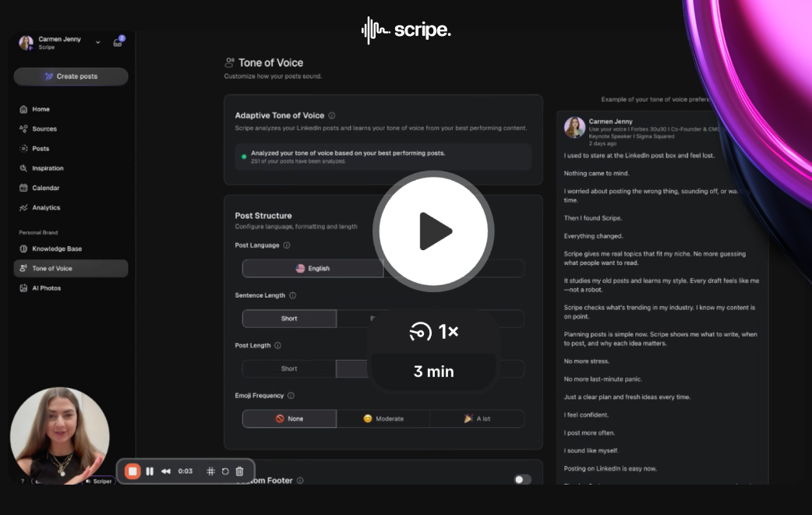The width and height of the screenshot is (812, 515).
Task: Set emoji frequency to Moderate
Action: click(x=383, y=418)
